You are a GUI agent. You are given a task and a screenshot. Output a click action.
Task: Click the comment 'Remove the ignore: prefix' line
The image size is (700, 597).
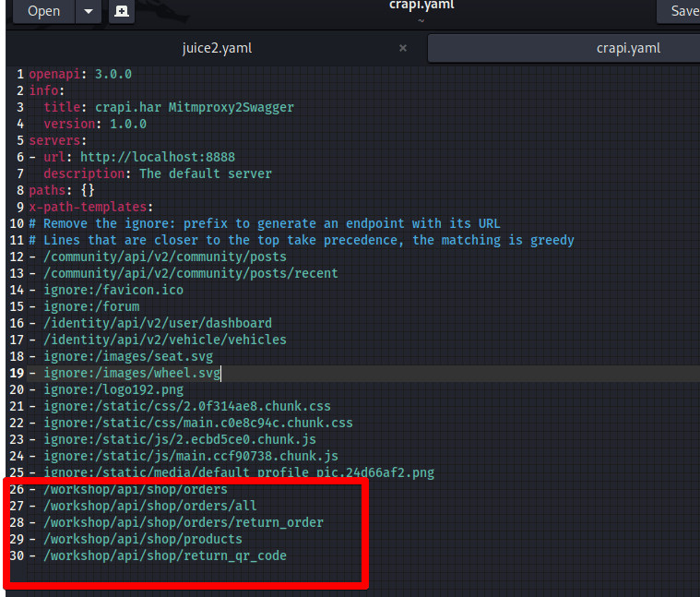(265, 223)
